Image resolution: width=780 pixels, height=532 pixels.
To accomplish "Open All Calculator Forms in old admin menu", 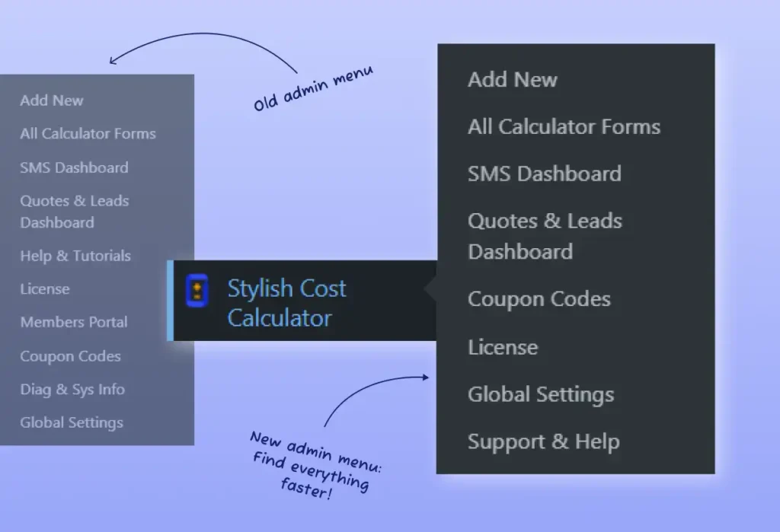I will point(88,134).
